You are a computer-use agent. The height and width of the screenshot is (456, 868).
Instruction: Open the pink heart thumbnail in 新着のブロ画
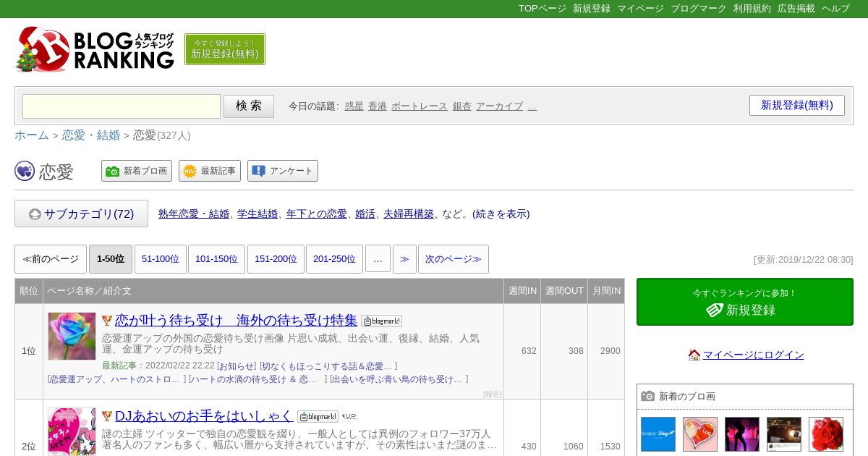point(700,434)
